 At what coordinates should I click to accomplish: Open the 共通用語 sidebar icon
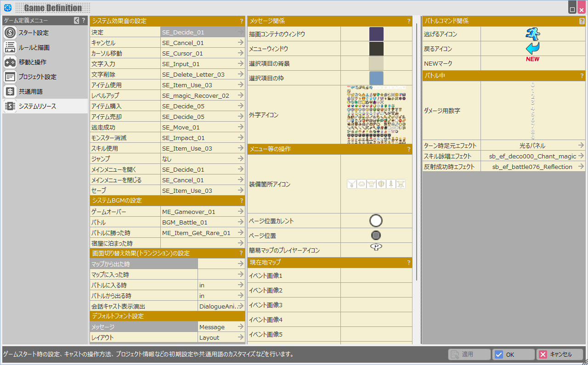point(10,92)
